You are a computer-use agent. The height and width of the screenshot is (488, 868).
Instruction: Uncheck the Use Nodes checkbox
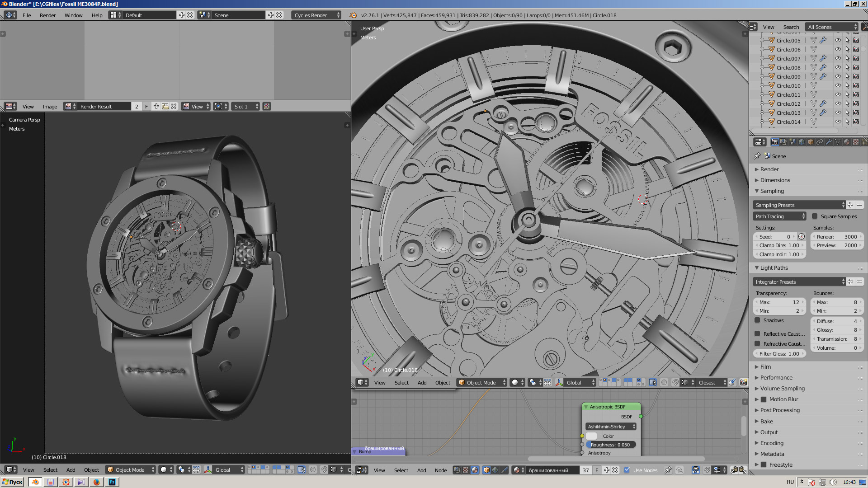(627, 470)
